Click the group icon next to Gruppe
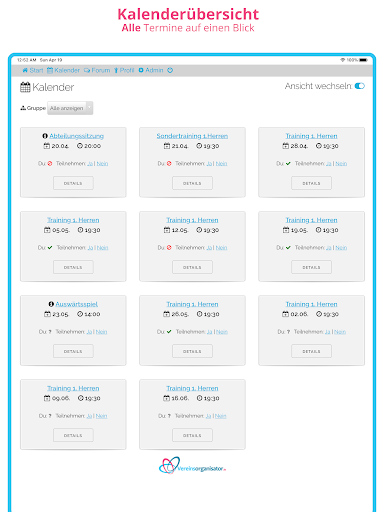This screenshot has height=512, width=384. pyautogui.click(x=23, y=108)
